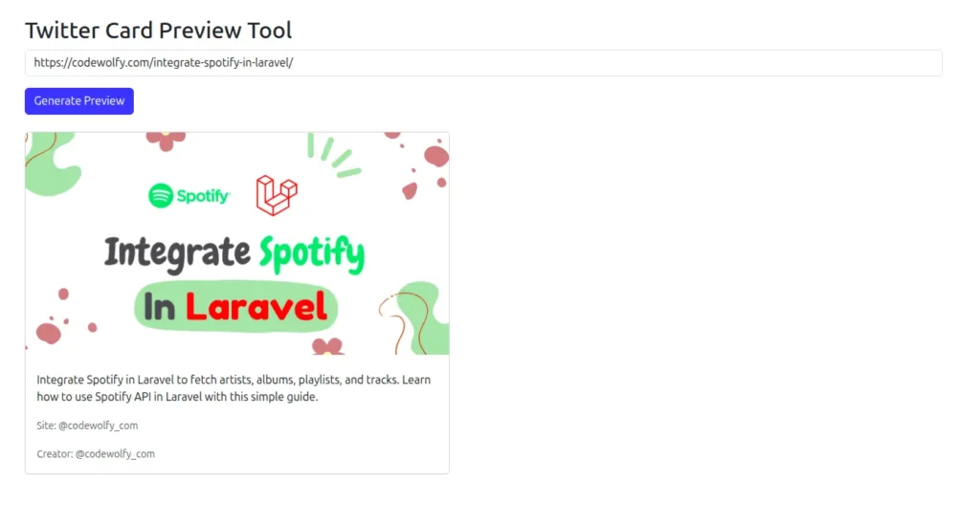The width and height of the screenshot is (980, 524).
Task: Click the Creator: @codewolfy_com line
Action: point(96,454)
